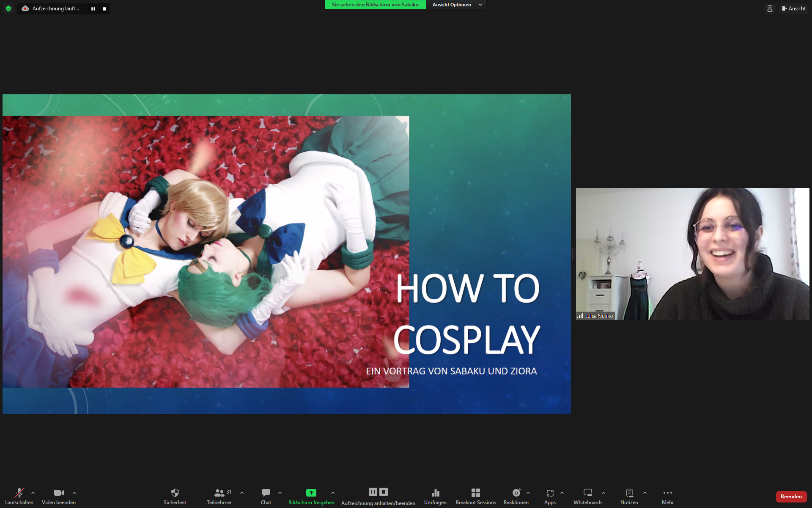This screenshot has height=508, width=812.
Task: Pause recording in bottom toolbar
Action: (x=373, y=492)
